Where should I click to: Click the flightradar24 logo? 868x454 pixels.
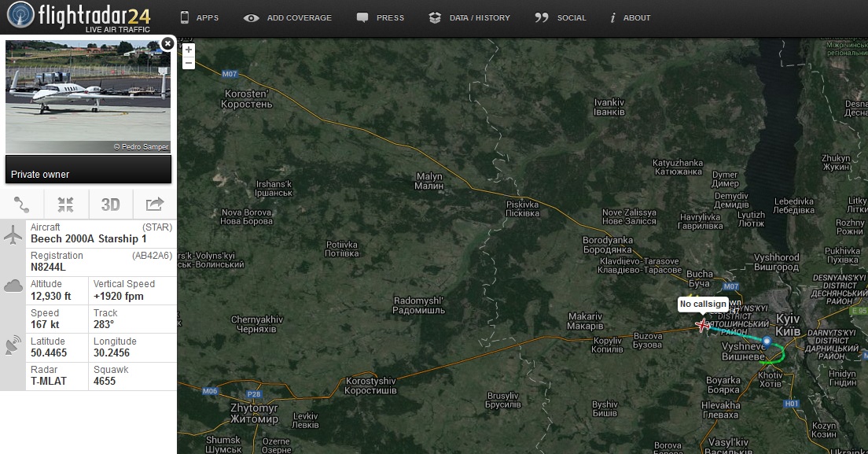(x=77, y=17)
